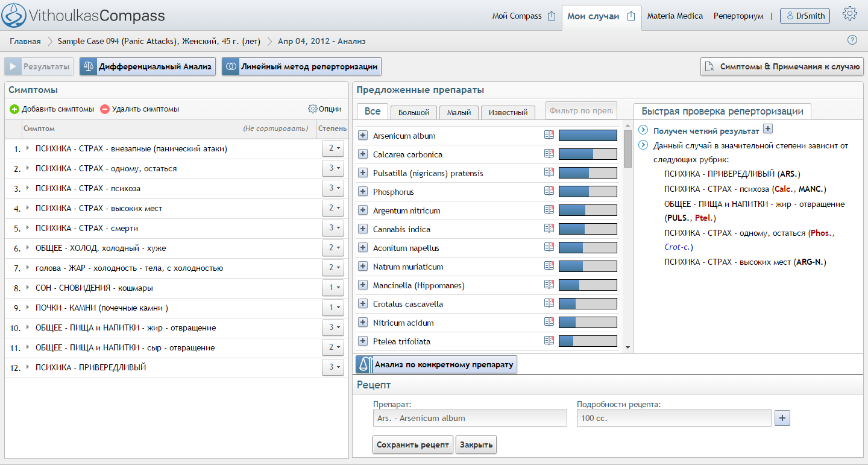Click score bar for Ptelea trifoliata
The width and height of the screenshot is (868, 465).
click(588, 341)
